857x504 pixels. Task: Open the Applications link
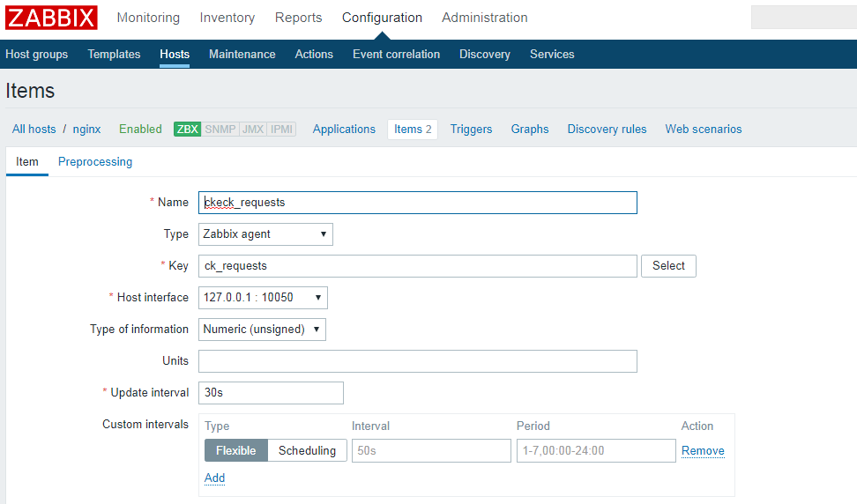[344, 129]
